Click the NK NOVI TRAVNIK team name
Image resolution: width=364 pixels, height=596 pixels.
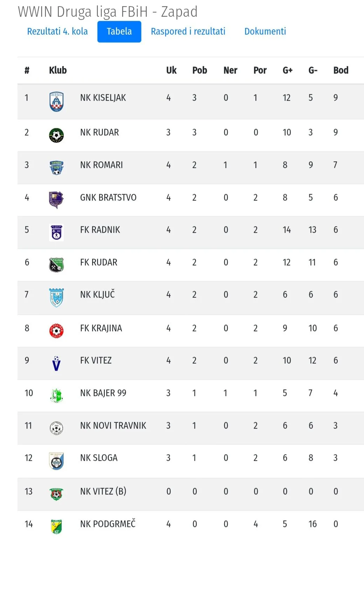113,426
